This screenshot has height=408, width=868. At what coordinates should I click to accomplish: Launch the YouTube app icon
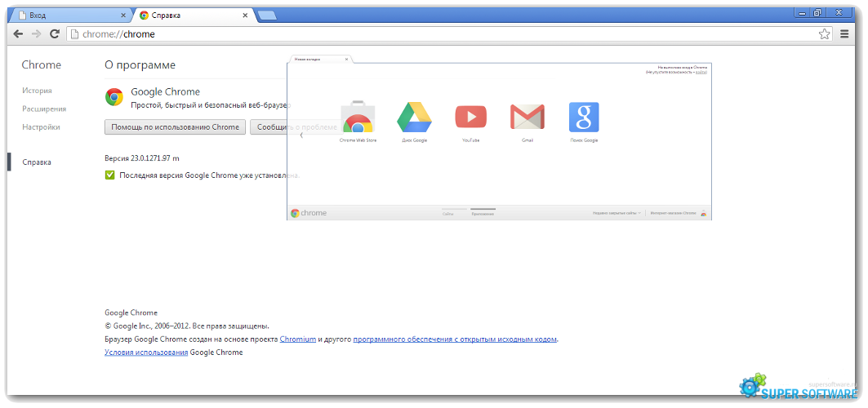click(x=470, y=117)
